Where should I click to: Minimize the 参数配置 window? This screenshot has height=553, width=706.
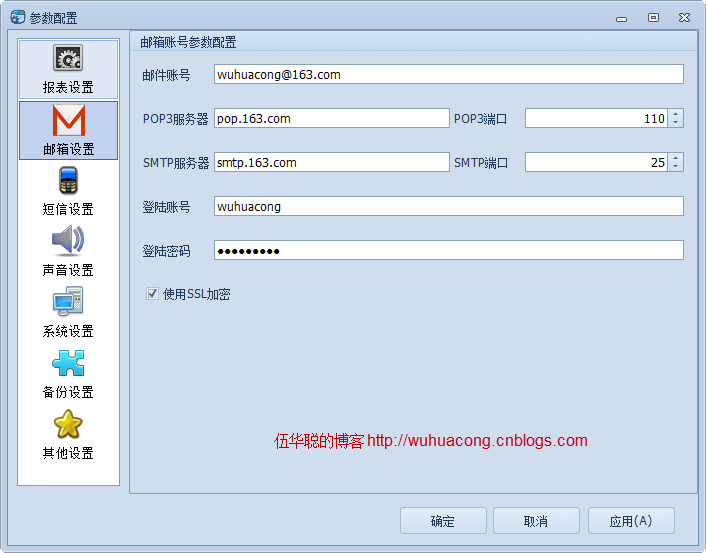(622, 18)
